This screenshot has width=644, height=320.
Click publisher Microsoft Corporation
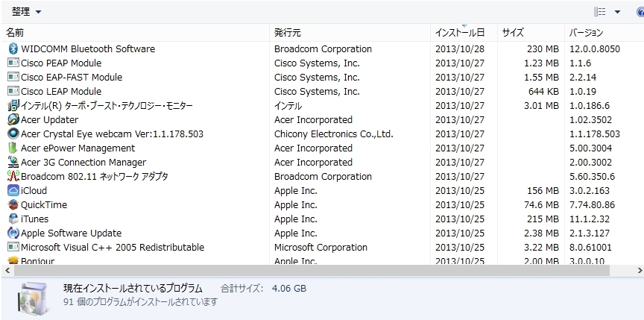[x=321, y=248]
